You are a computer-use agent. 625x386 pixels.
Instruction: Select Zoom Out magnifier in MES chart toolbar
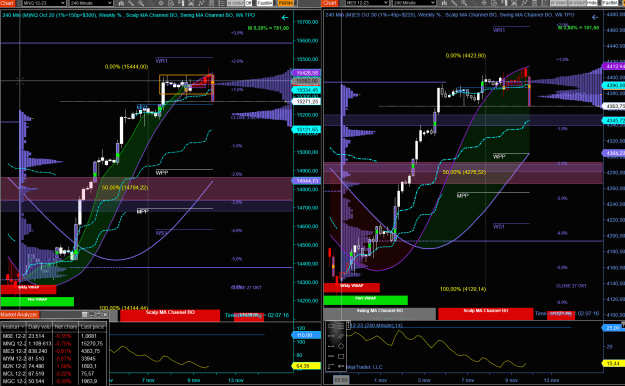coord(474,3)
